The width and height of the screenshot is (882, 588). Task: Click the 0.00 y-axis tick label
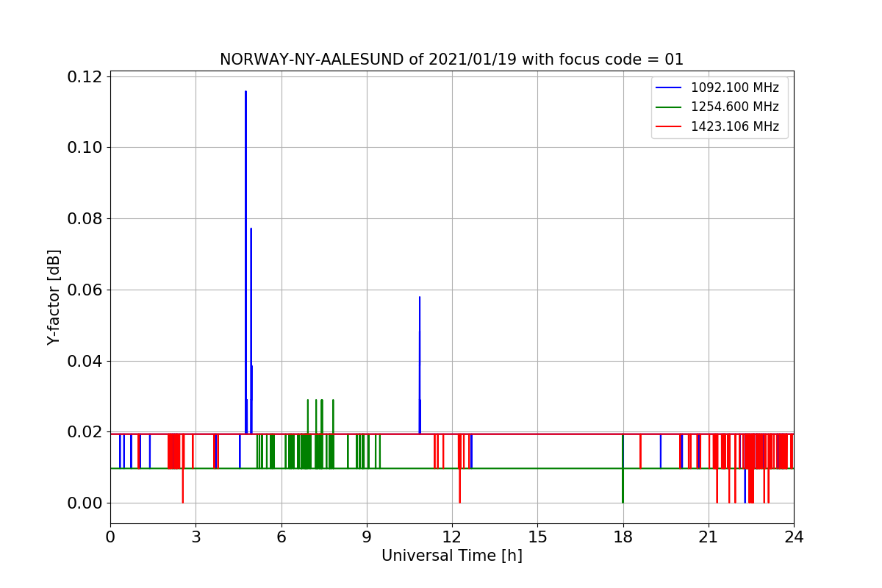(x=84, y=503)
